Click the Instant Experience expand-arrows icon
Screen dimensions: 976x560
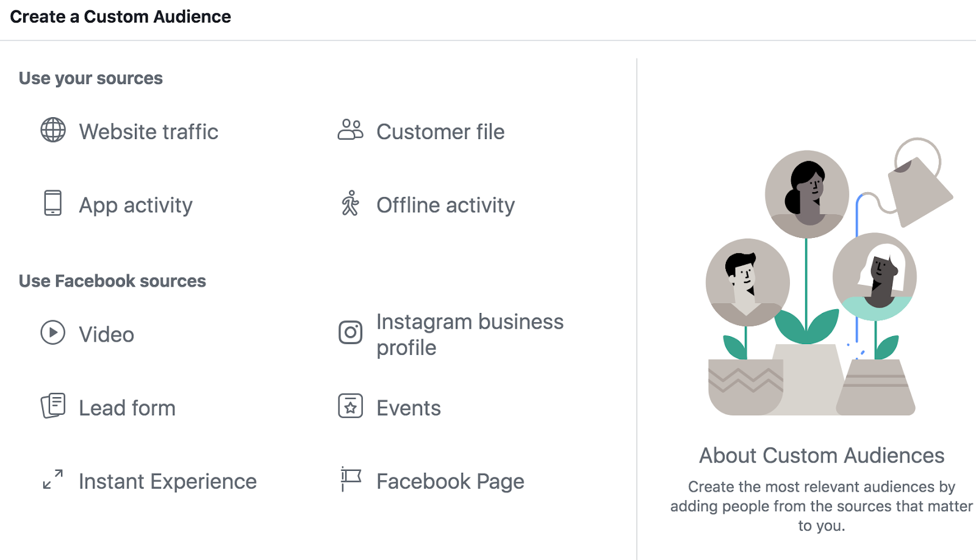click(53, 479)
